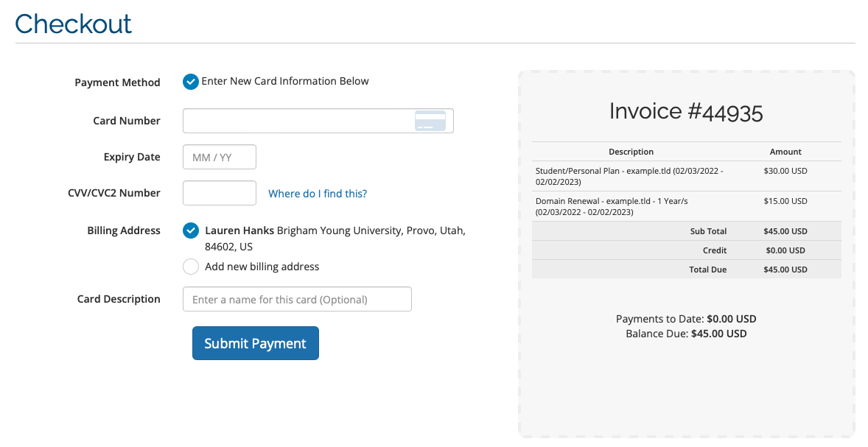Click the Card Description optional name field

point(297,299)
